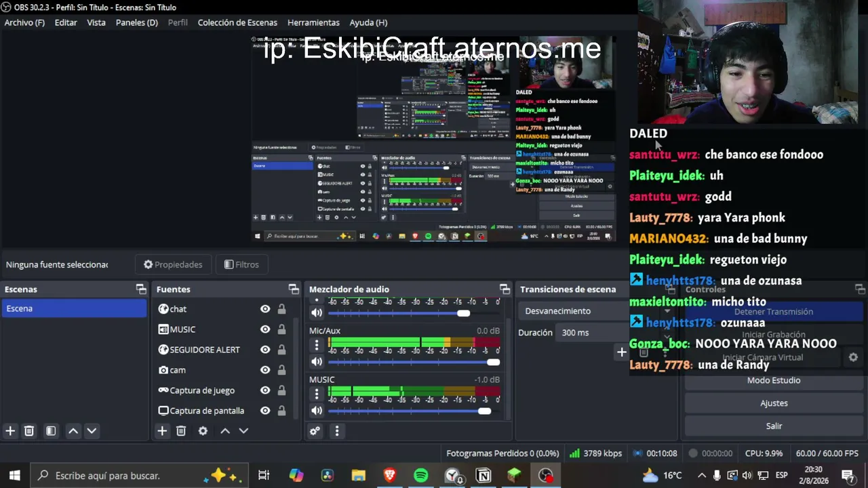Add a new source in Fuentes
The image size is (868, 488).
(162, 431)
